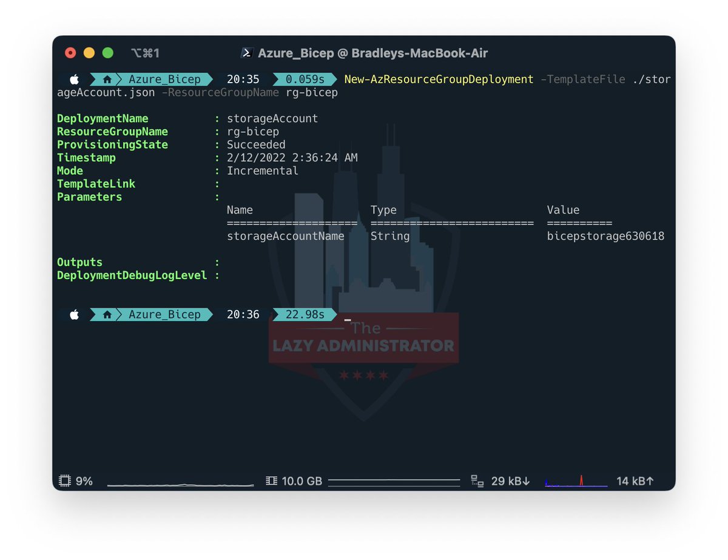Click the yellow minimize window button
The height and width of the screenshot is (560, 728).
tap(89, 53)
